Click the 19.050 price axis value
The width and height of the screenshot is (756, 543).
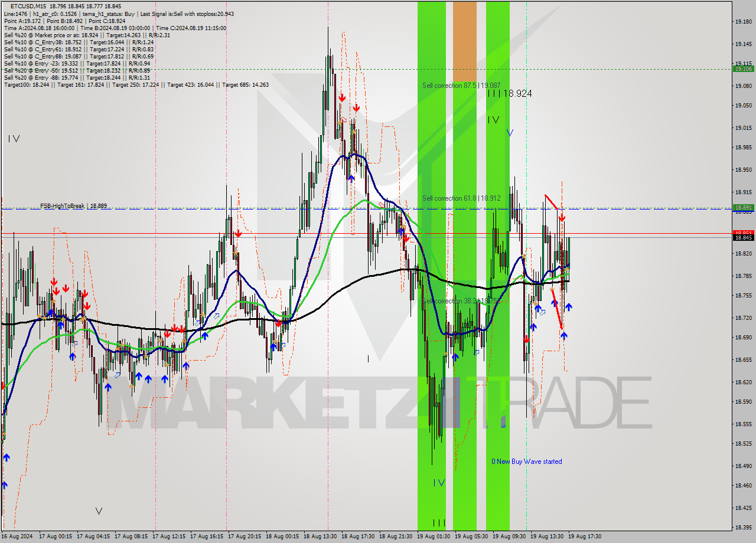click(742, 106)
